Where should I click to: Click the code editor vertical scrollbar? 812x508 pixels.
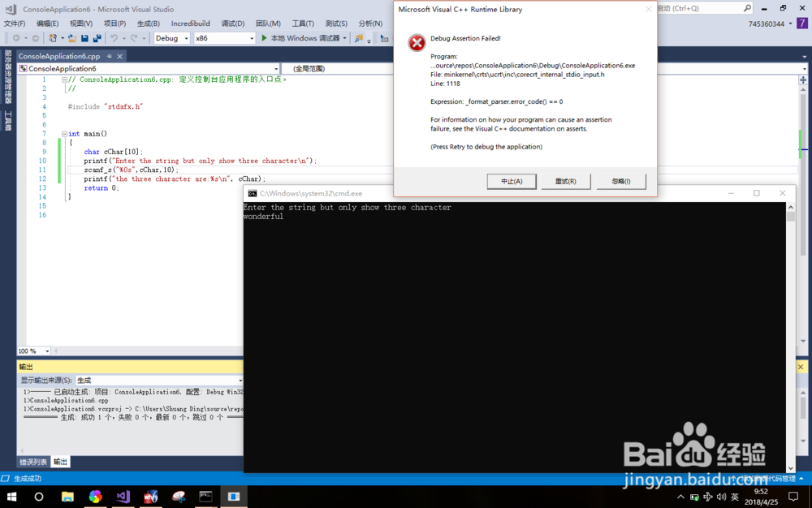pyautogui.click(x=803, y=215)
